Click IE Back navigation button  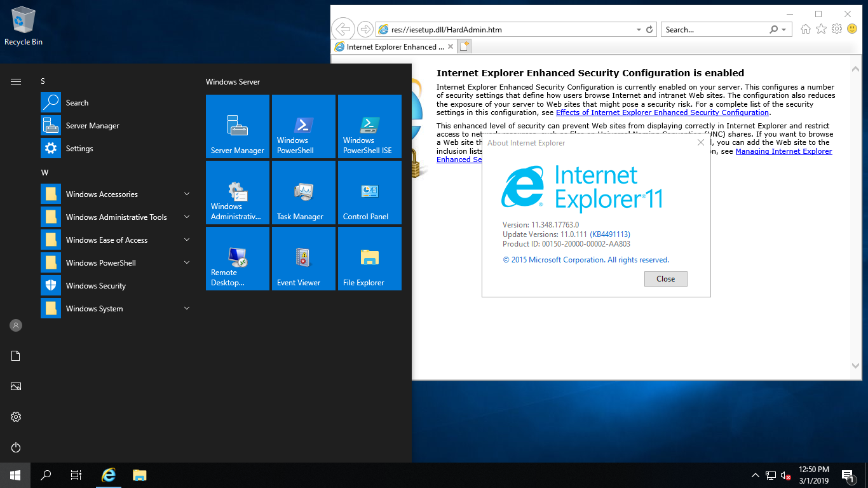[x=343, y=29]
